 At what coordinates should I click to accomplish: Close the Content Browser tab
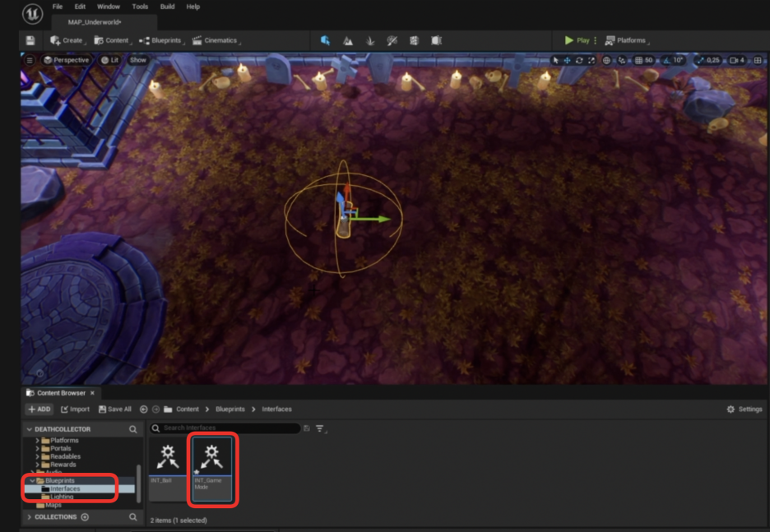pos(92,392)
